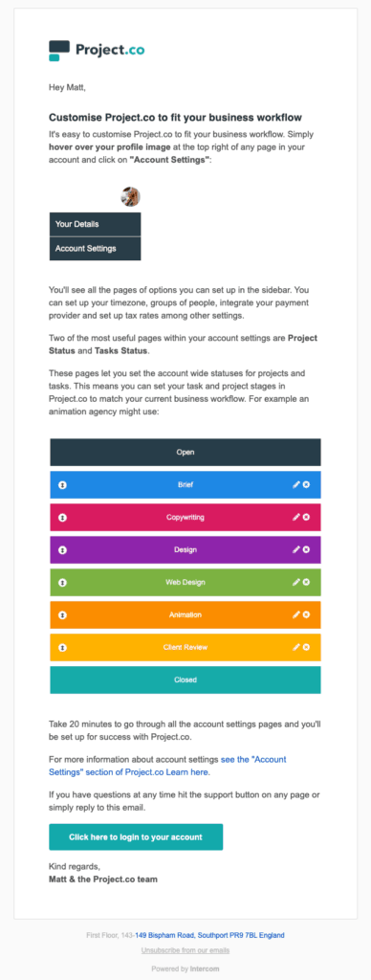Click the reorder handle on the Brief row
Image resolution: width=371 pixels, height=980 pixels.
point(62,485)
